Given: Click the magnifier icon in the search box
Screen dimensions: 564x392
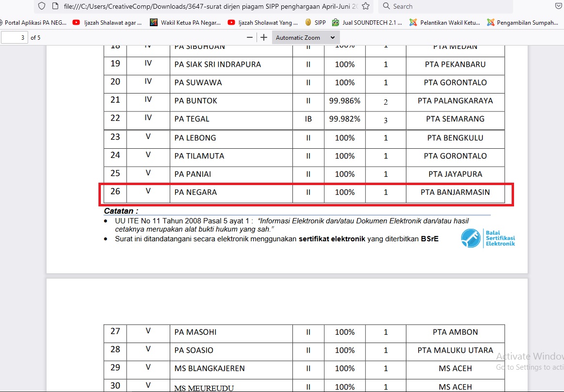Looking at the screenshot, I should (387, 6).
